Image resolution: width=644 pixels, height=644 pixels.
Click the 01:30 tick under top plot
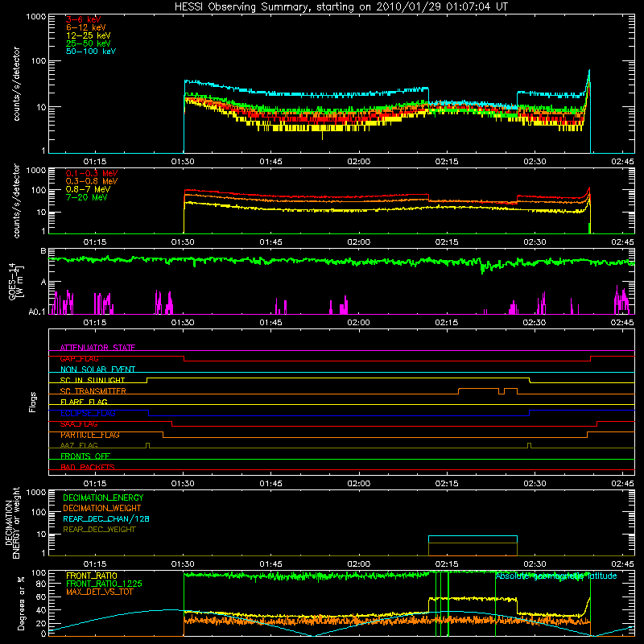(183, 162)
